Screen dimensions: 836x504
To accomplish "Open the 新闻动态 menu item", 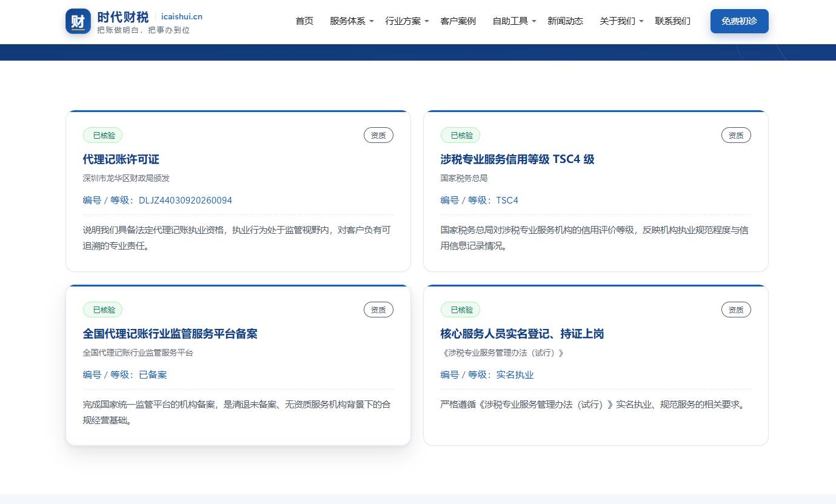I will coord(565,21).
